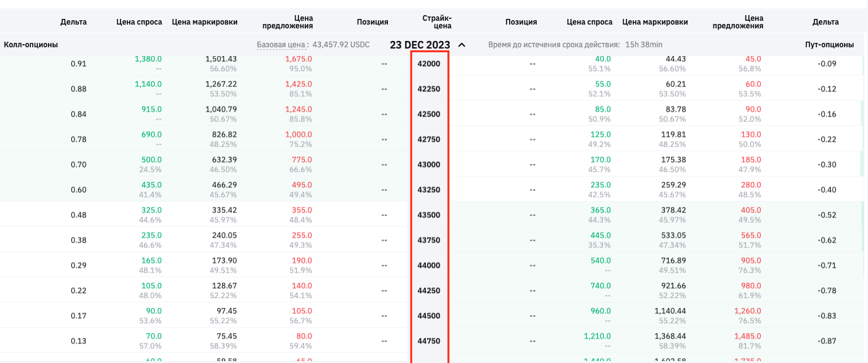Viewport: 868px width, 363px height.
Task: Select the 42000 strike price row
Action: [429, 64]
